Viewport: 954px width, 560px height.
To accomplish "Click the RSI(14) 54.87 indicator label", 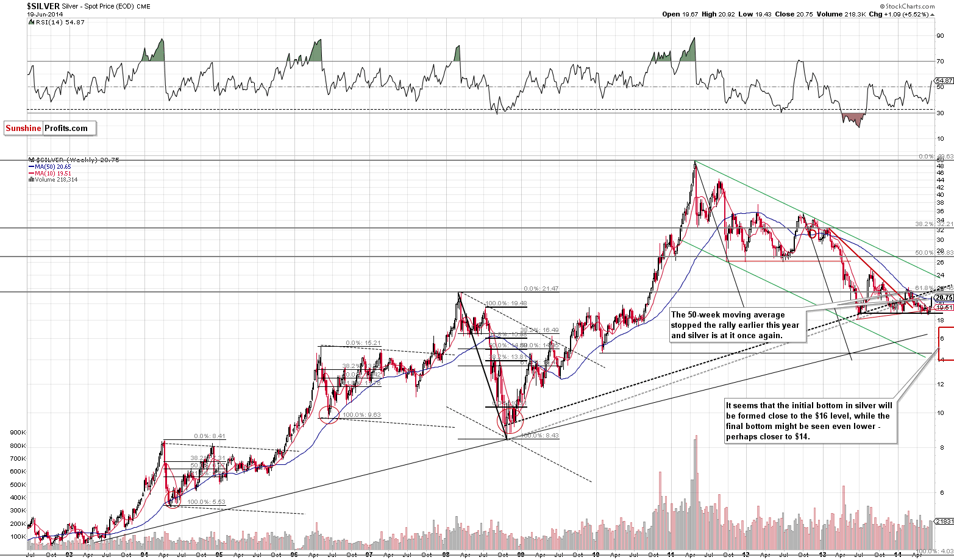I will point(57,22).
